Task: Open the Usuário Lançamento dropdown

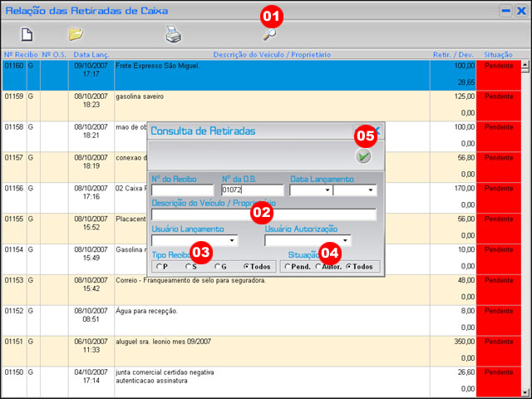Action: pyautogui.click(x=234, y=241)
